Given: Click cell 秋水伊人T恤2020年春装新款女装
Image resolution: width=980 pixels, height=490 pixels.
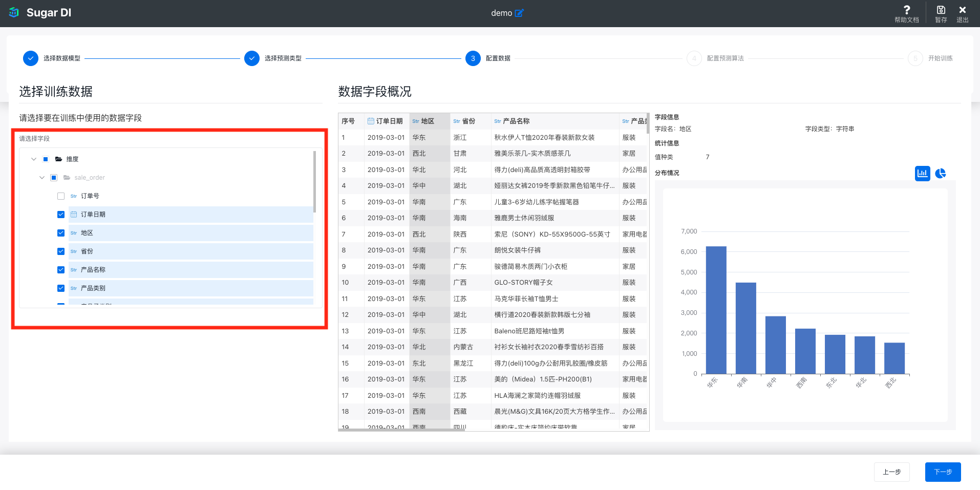Looking at the screenshot, I should click(x=544, y=138).
